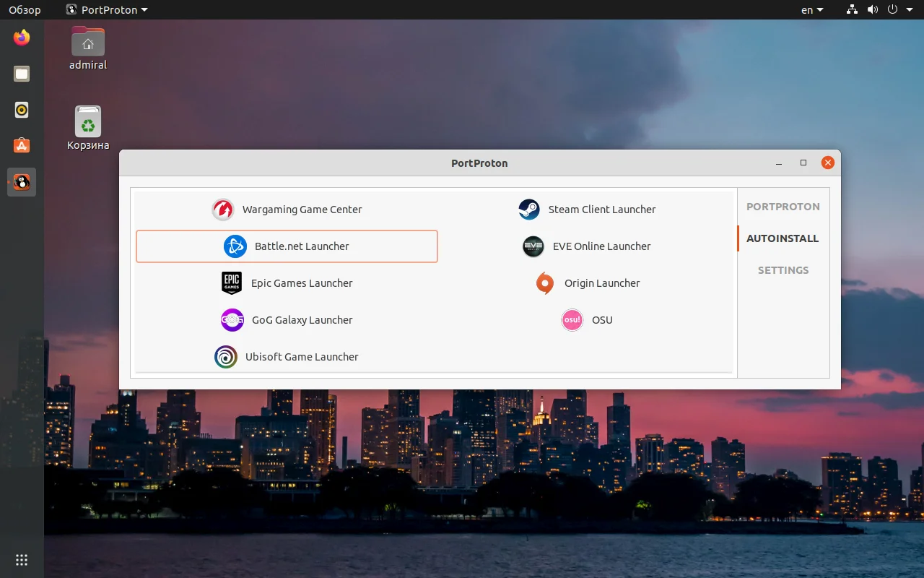
Task: Expand the en keyboard layout menu
Action: pyautogui.click(x=813, y=10)
